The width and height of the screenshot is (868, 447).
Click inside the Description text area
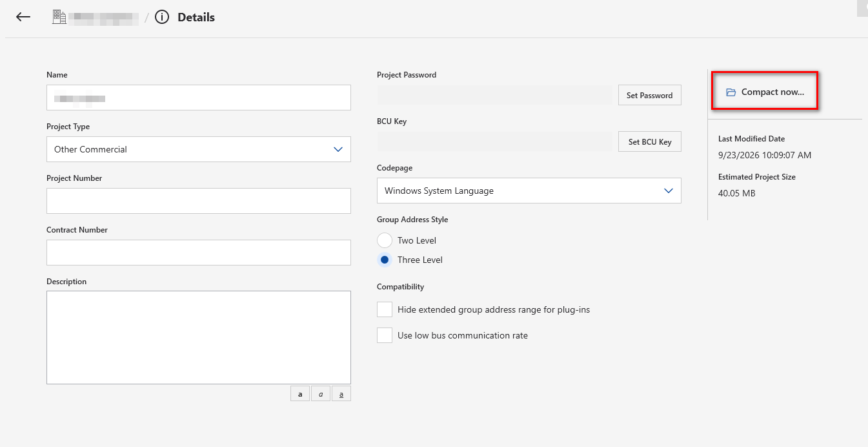(199, 338)
